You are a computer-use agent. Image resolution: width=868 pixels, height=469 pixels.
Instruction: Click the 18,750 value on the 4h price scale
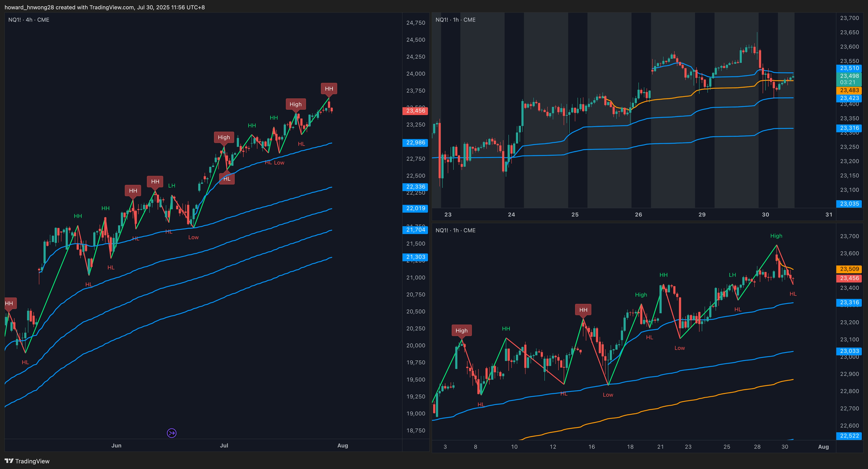tap(415, 430)
